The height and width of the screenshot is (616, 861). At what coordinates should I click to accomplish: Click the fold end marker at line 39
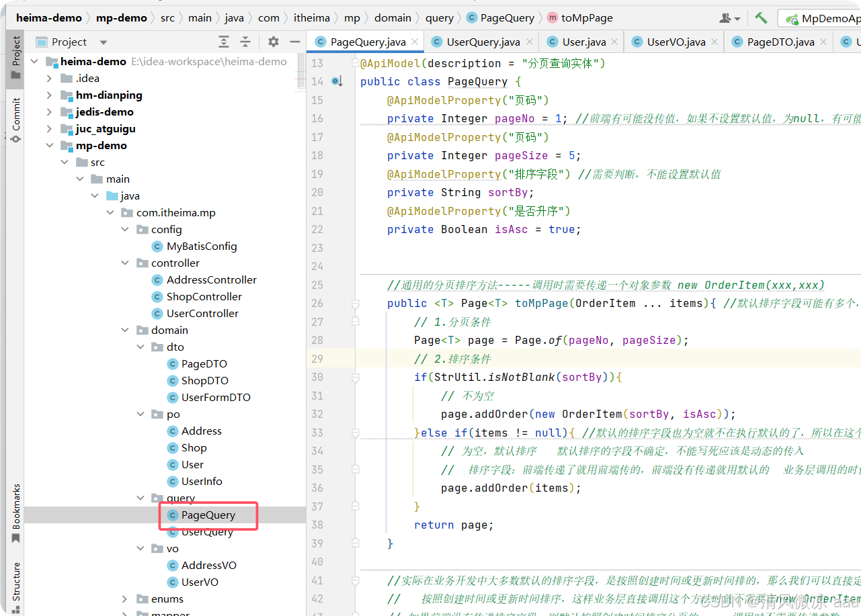(x=356, y=543)
